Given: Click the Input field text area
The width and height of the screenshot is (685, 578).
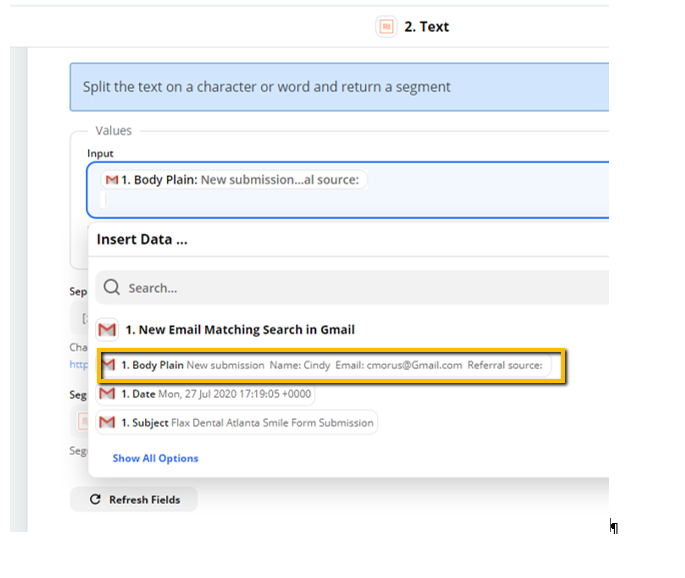Looking at the screenshot, I should (x=348, y=190).
